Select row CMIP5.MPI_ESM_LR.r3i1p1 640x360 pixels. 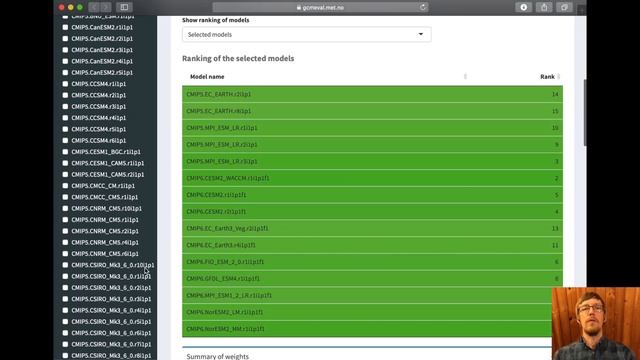pyautogui.click(x=372, y=161)
